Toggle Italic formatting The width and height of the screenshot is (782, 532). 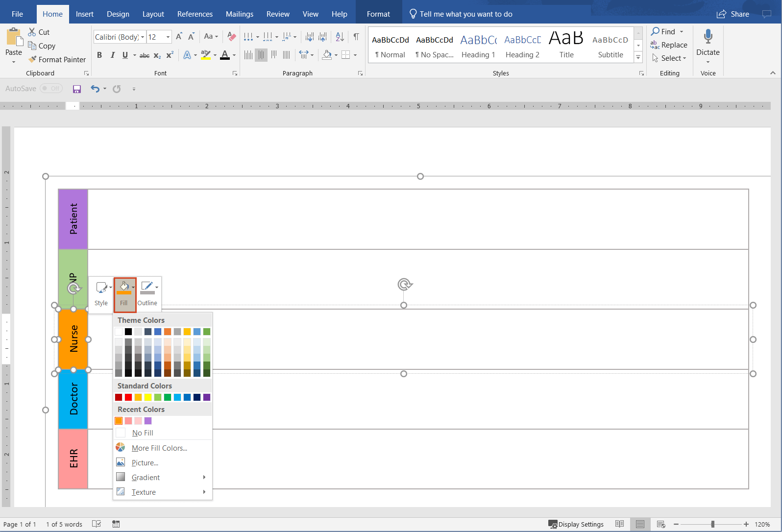112,55
